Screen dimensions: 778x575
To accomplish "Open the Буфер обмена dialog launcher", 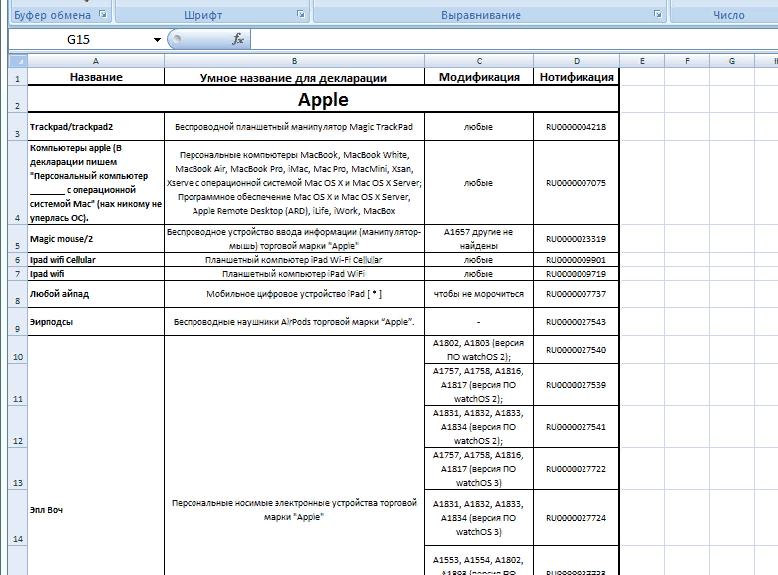I will point(102,15).
